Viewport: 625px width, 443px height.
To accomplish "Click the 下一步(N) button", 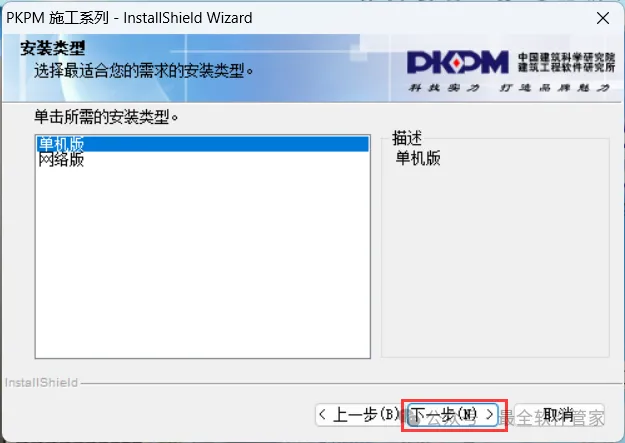I will click(452, 415).
